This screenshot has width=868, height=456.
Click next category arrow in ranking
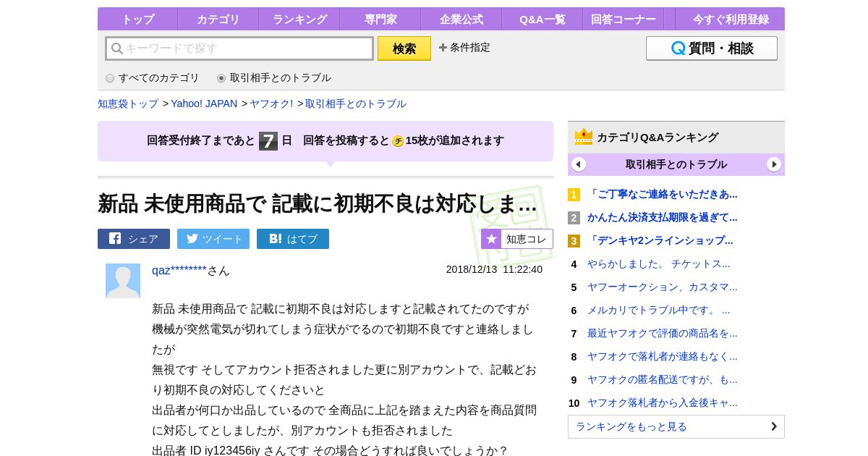coord(774,164)
